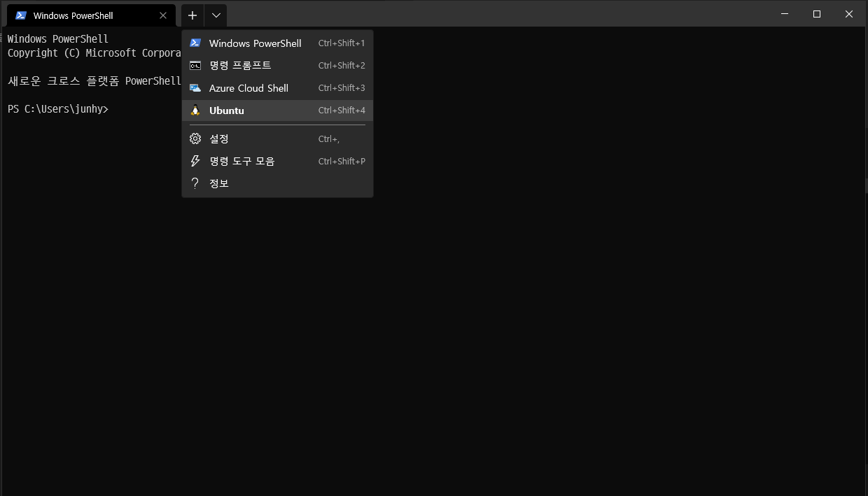The height and width of the screenshot is (496, 868).
Task: Collapse the profile dropdown chevron
Action: 216,15
